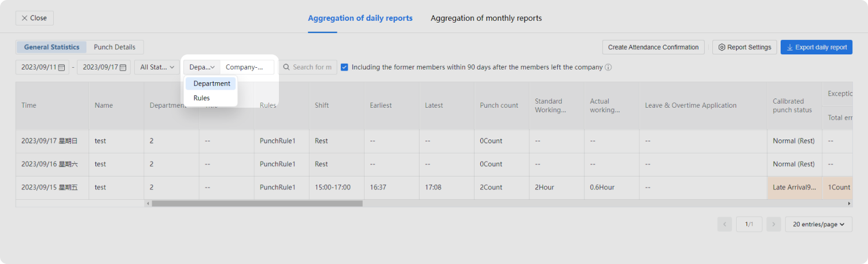Viewport: 868px width, 264px height.
Task: Open start date 2023/09/11 calendar icon
Action: (61, 68)
